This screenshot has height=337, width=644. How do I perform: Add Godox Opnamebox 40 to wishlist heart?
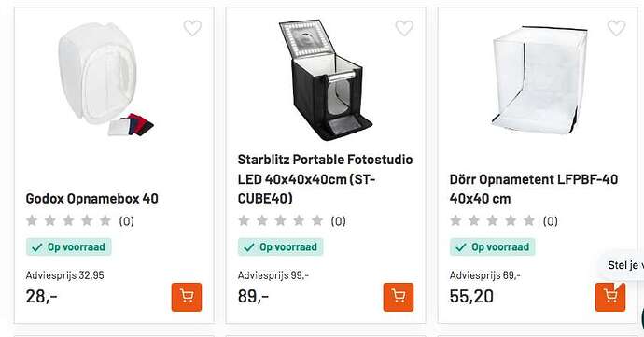(192, 28)
